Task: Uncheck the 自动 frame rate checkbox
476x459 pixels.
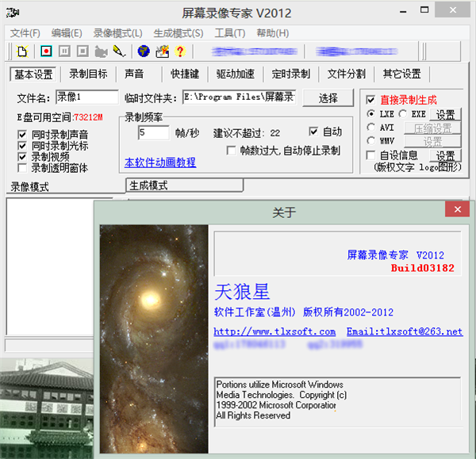Action: pos(313,132)
